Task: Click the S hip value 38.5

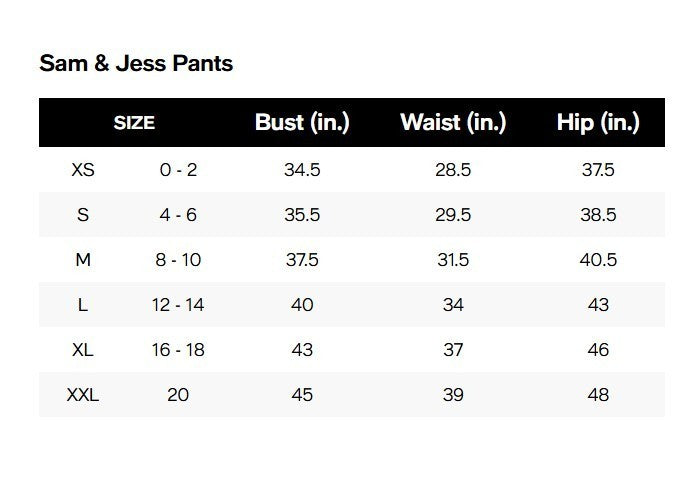Action: click(x=598, y=215)
